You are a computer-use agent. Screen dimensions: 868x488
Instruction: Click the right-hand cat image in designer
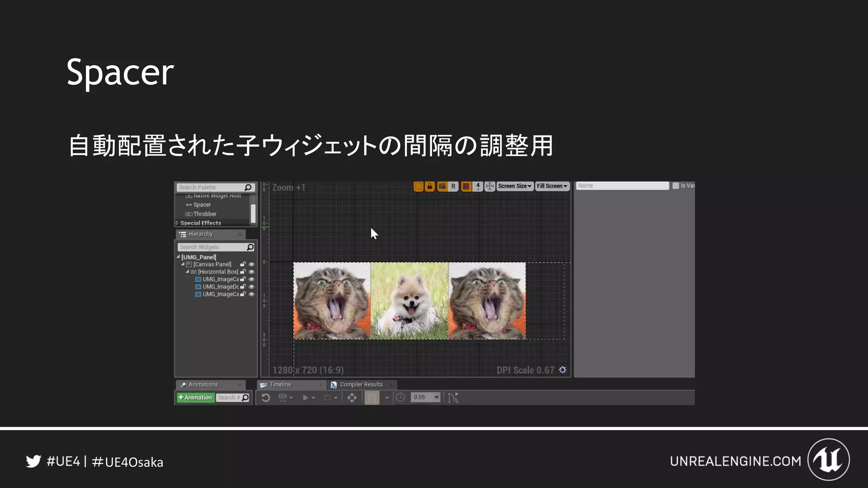(x=487, y=301)
